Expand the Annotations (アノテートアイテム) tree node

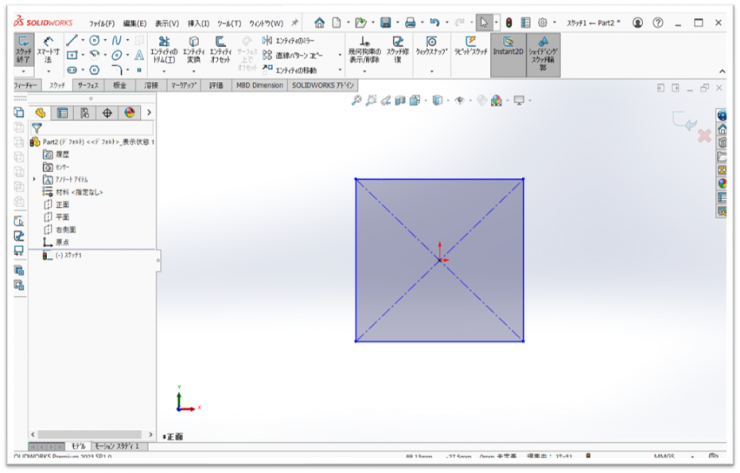pyautogui.click(x=34, y=179)
